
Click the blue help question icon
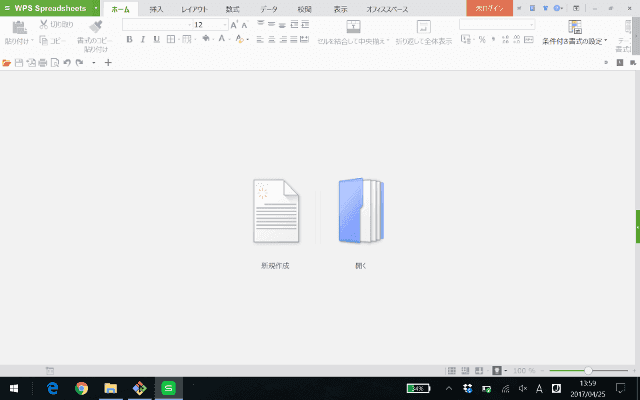tap(557, 8)
